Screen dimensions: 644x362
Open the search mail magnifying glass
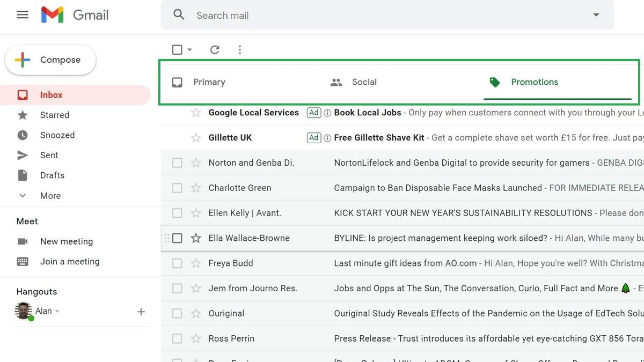coord(179,15)
